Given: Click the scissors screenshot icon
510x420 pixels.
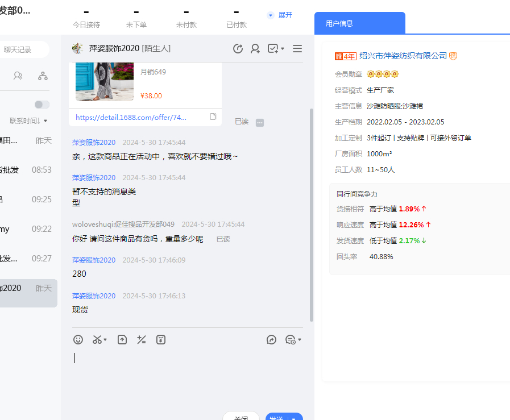Looking at the screenshot, I should pos(97,340).
